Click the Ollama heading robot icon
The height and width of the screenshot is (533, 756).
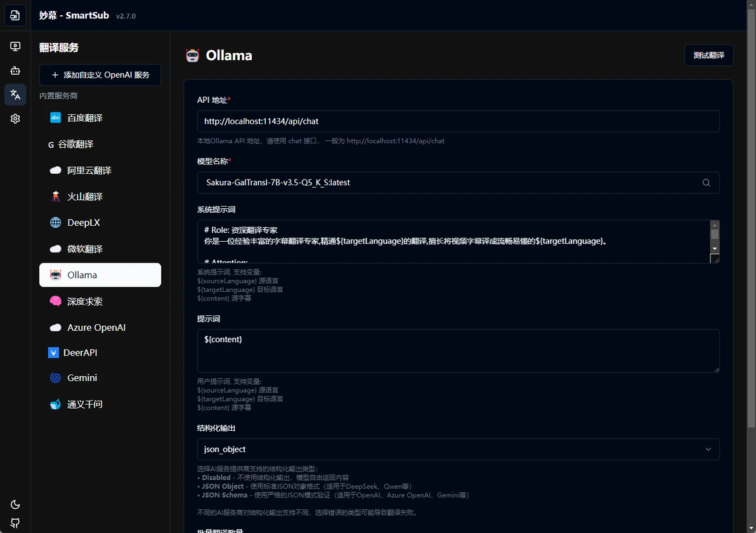(192, 55)
